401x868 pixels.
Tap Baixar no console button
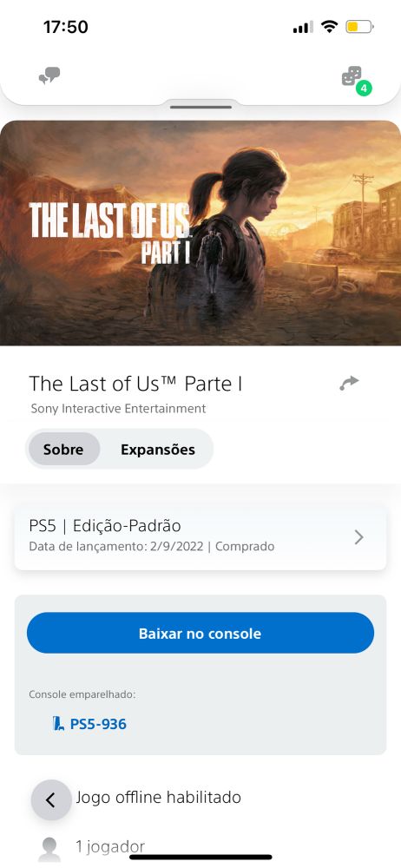point(200,633)
